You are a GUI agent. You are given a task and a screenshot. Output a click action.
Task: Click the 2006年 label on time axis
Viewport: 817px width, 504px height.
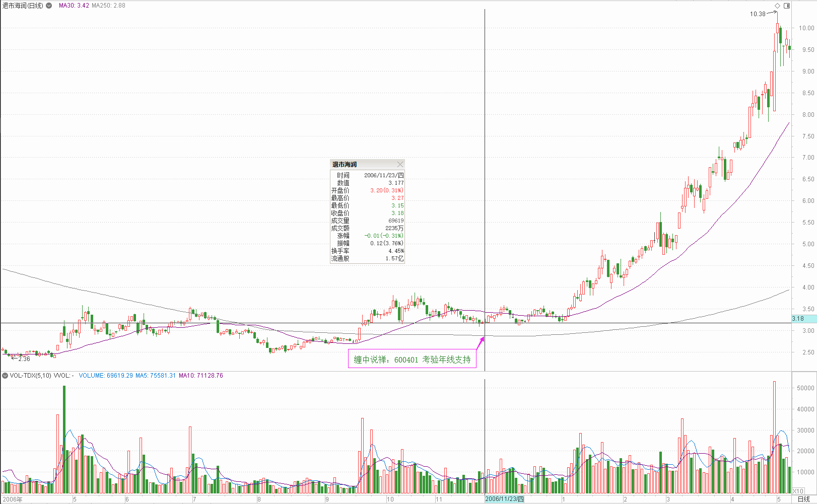click(x=13, y=499)
